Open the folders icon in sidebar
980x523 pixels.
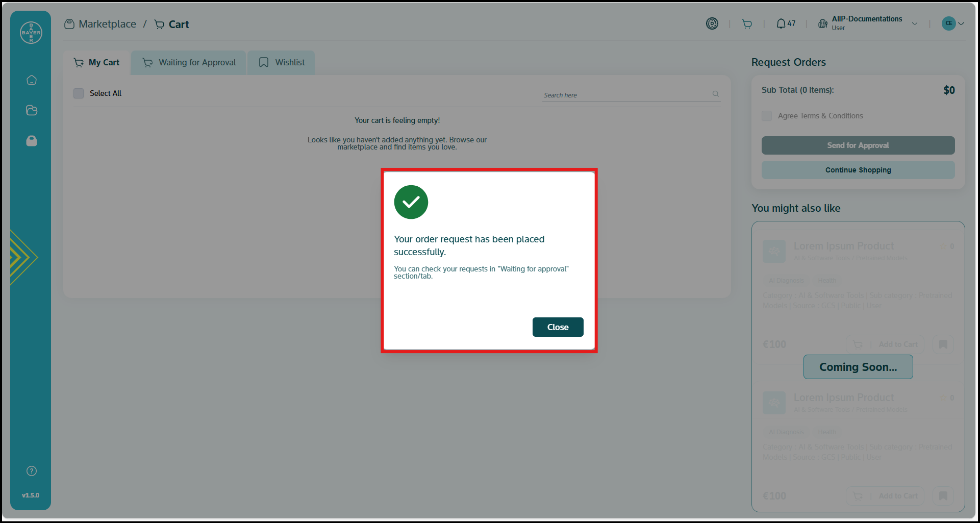(x=32, y=110)
